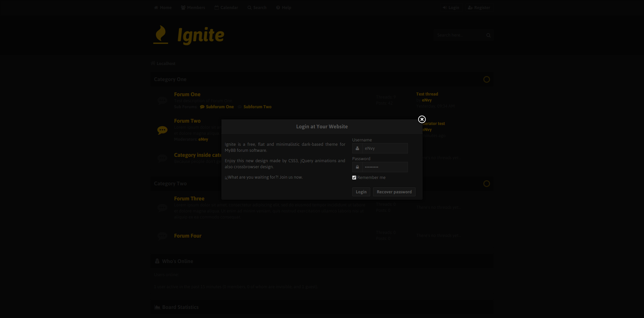Screen dimensions: 644x318
Task: Click the Localhost breadcrumb home icon
Action: 153,63
